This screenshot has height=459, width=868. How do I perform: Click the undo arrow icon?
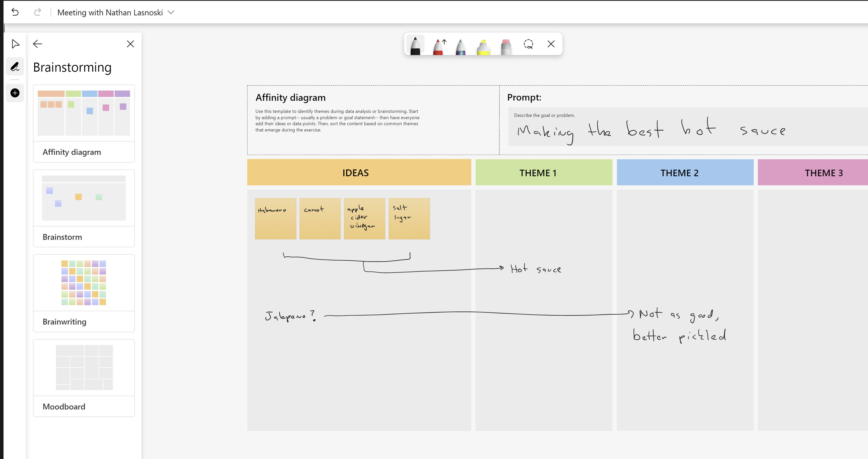point(15,13)
